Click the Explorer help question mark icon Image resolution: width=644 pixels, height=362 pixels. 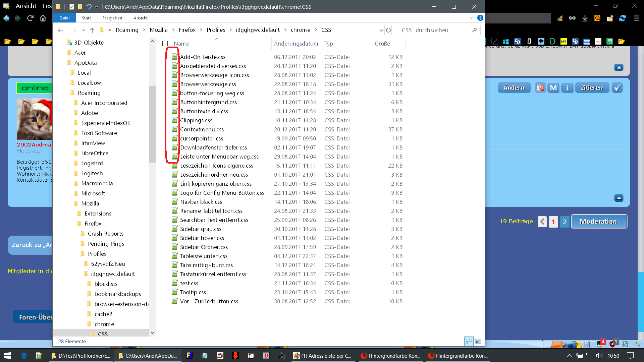tap(480, 18)
